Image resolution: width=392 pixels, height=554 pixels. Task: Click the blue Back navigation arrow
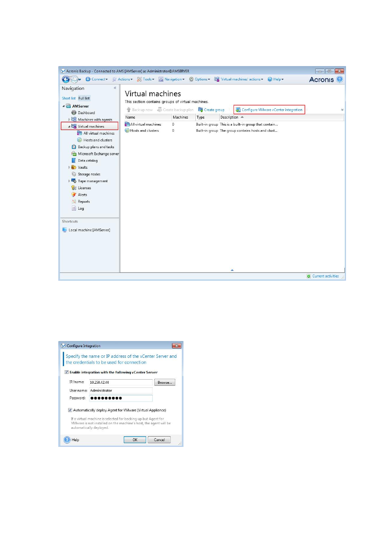click(66, 80)
